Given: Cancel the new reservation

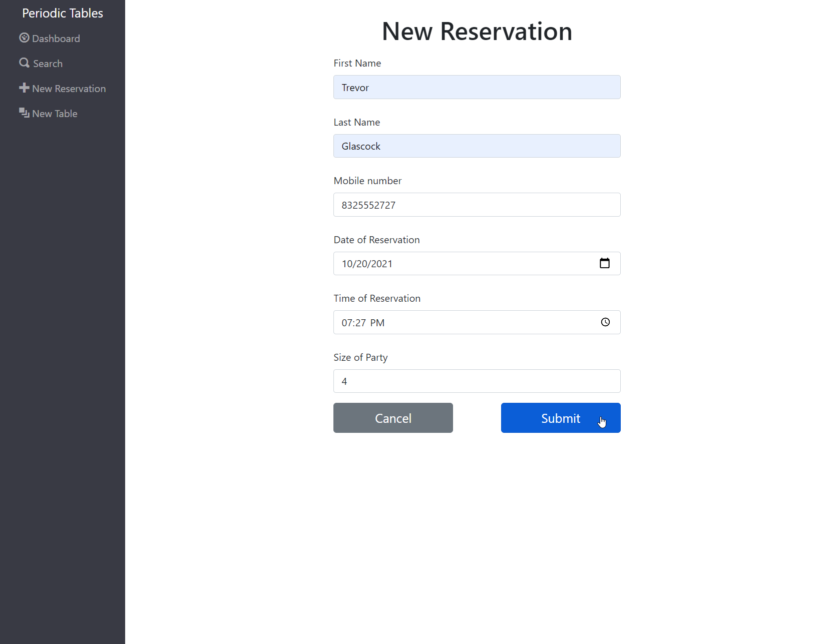Looking at the screenshot, I should 393,418.
